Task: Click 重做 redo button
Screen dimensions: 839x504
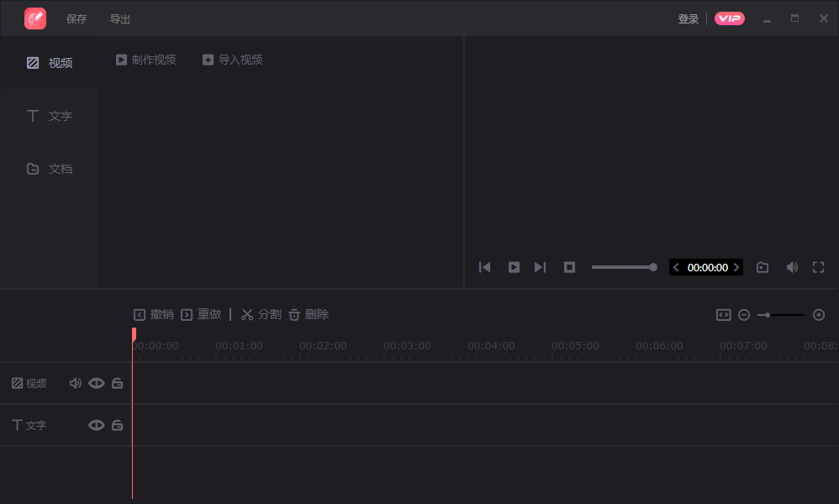Action: point(201,315)
